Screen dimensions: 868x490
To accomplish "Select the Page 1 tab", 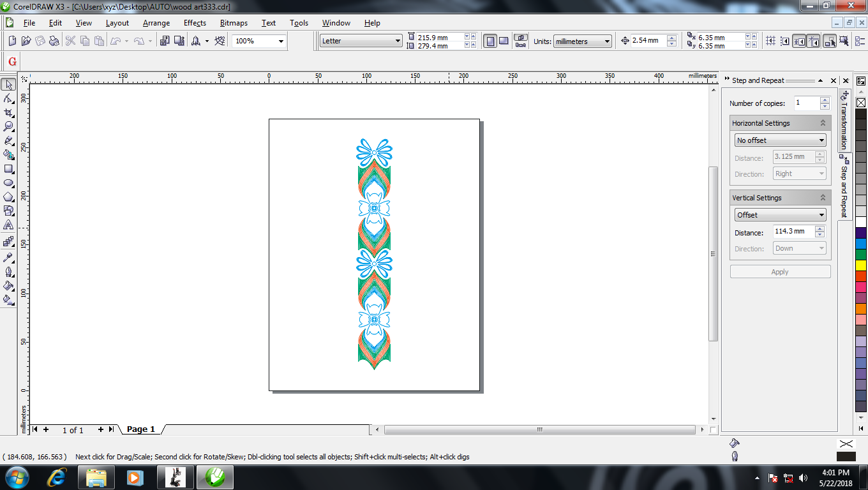I will point(141,429).
